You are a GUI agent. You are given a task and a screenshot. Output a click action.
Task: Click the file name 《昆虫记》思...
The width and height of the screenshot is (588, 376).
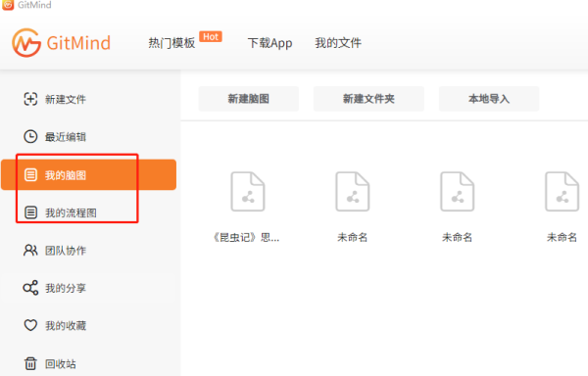pos(246,237)
